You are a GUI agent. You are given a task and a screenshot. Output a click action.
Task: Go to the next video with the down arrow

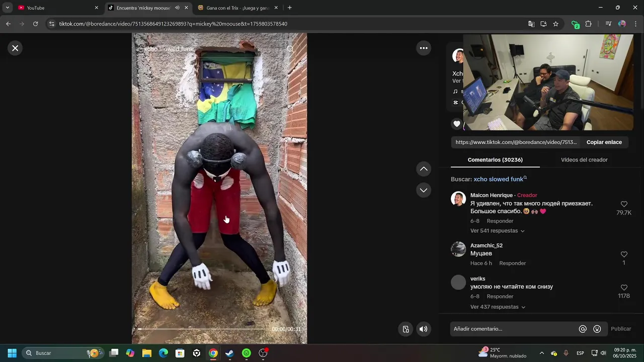(x=424, y=190)
